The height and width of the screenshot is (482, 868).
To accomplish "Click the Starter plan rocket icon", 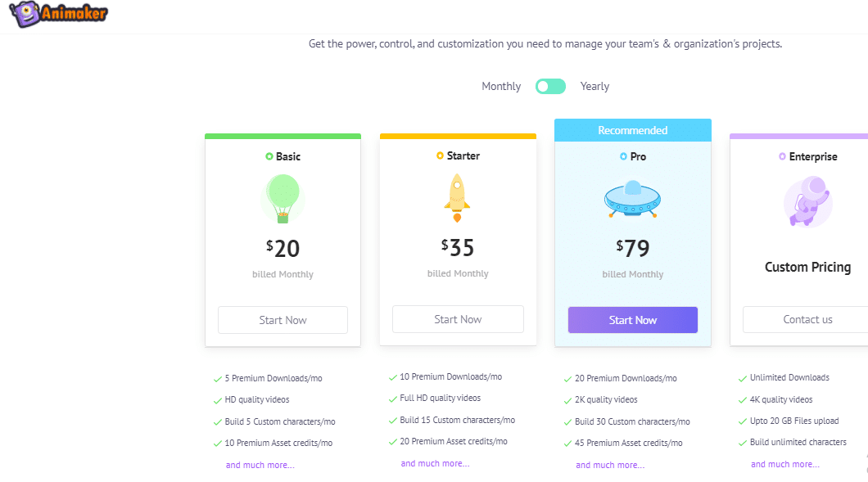I will pyautogui.click(x=458, y=196).
